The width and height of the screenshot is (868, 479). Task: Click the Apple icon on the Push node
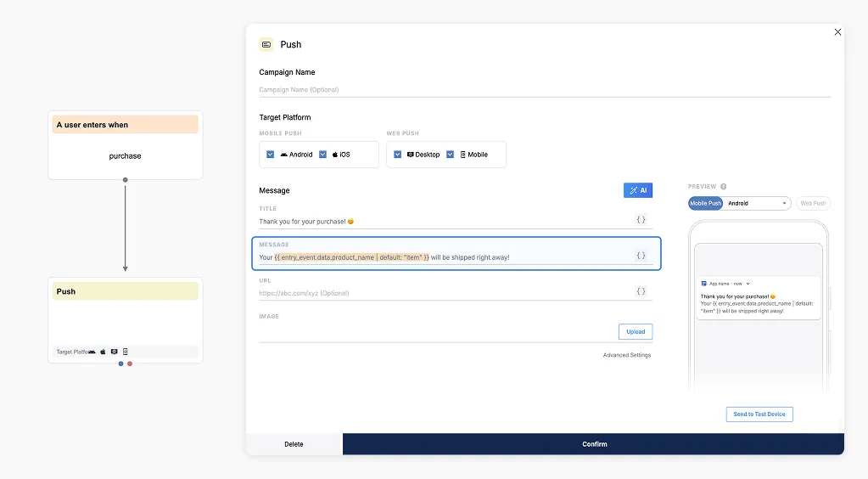click(103, 352)
